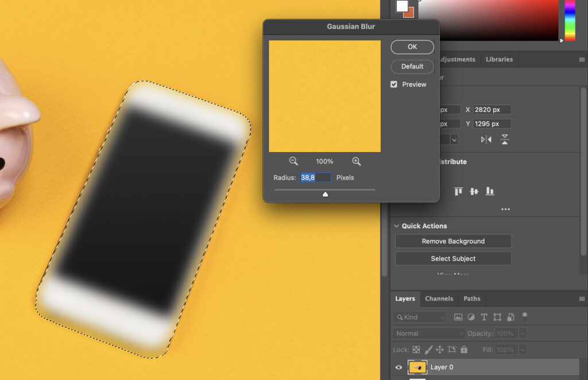Open the Opacity dropdown arrow

pyautogui.click(x=522, y=333)
